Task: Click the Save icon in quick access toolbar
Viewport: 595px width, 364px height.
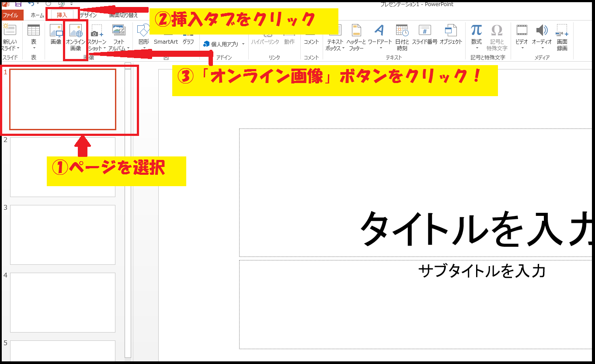Action: tap(18, 3)
